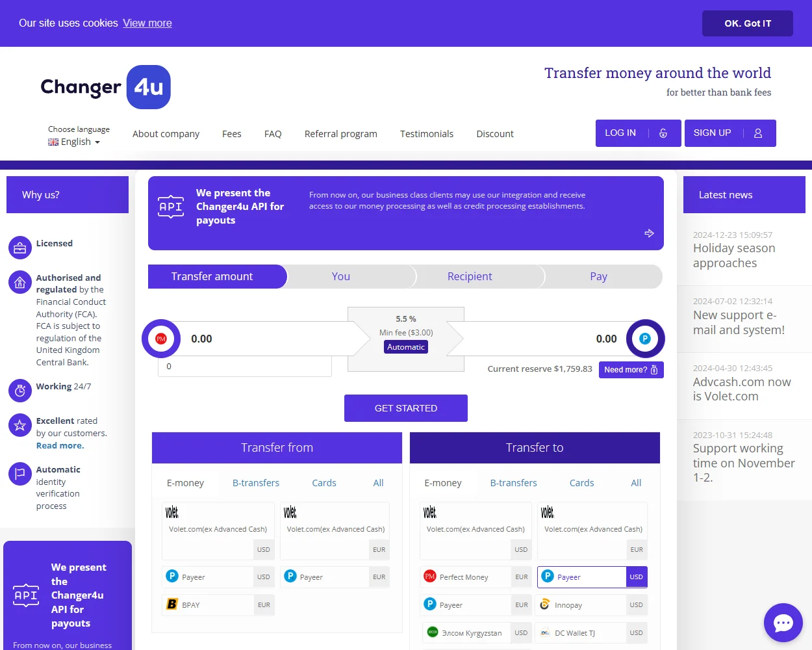
Task: Show B-transfers options under Transfer to
Action: pyautogui.click(x=514, y=483)
